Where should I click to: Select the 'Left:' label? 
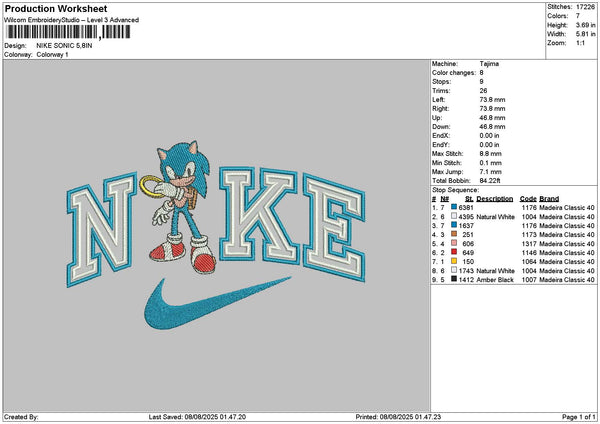click(x=439, y=100)
